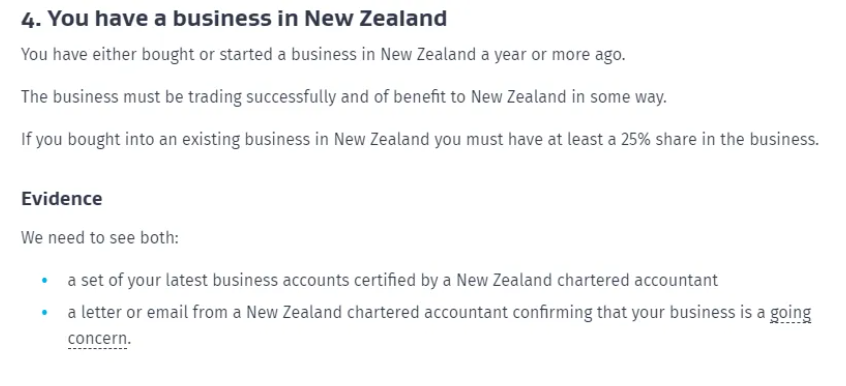Open the 'concern' dotted-underline glossary term
The width and height of the screenshot is (846, 386).
[98, 339]
